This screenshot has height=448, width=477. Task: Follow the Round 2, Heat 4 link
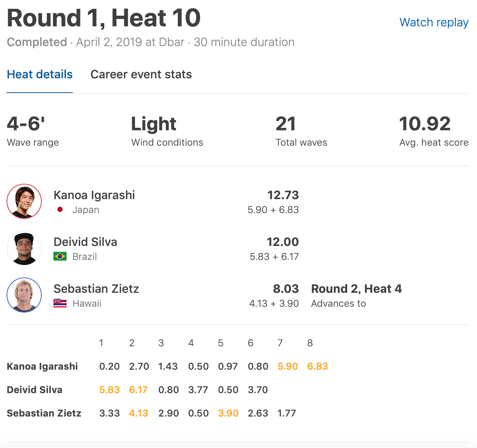[356, 289]
